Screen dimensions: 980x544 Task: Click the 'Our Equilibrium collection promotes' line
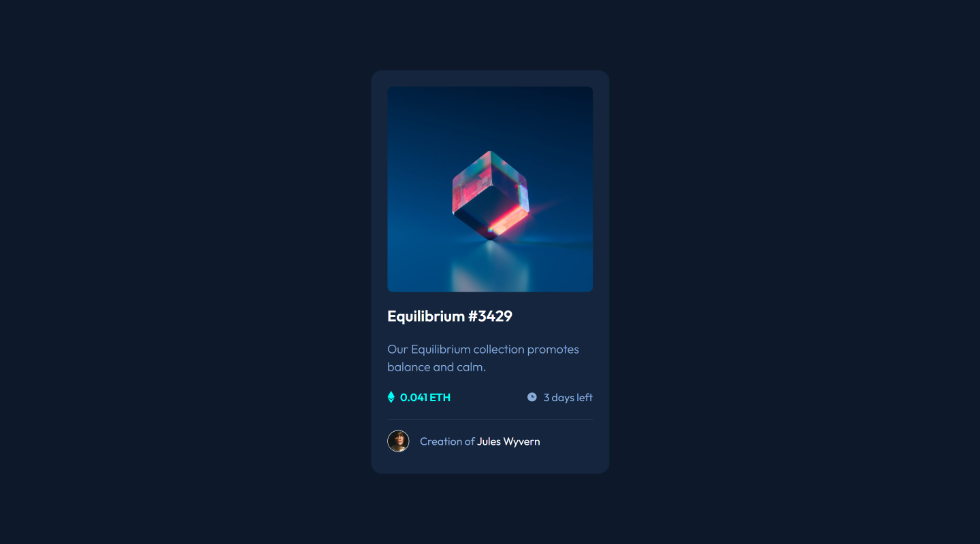pyautogui.click(x=483, y=350)
